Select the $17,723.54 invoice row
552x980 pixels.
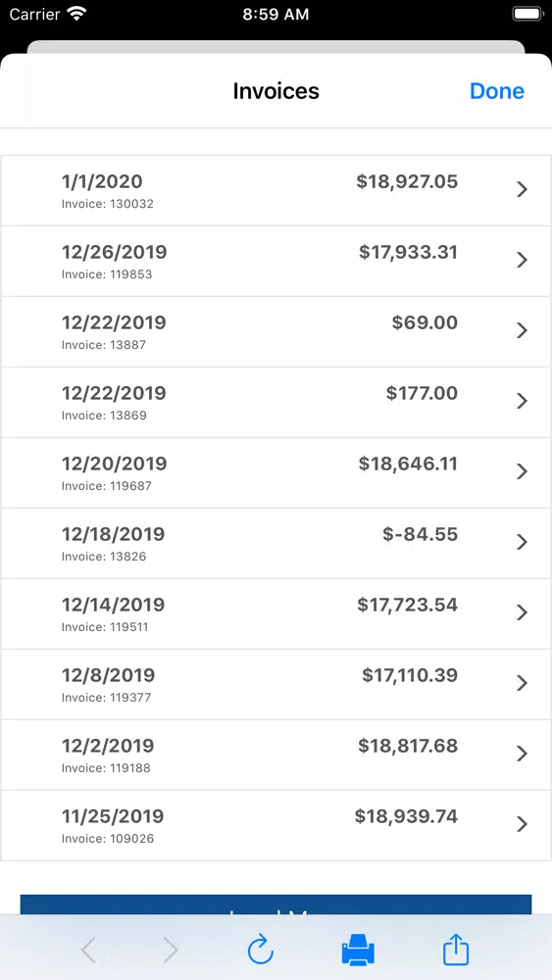[x=276, y=613]
